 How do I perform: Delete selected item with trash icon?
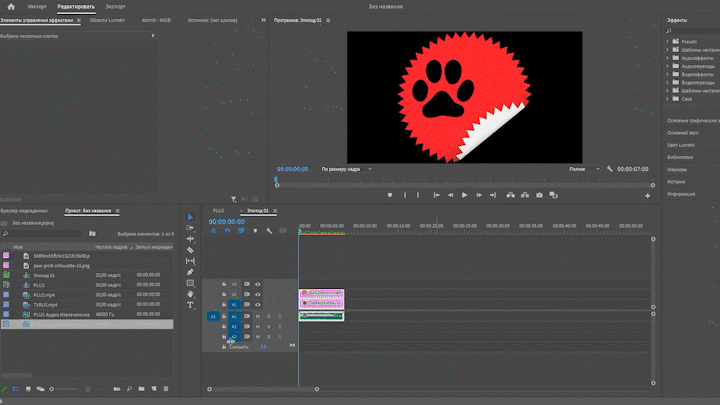pyautogui.click(x=166, y=388)
